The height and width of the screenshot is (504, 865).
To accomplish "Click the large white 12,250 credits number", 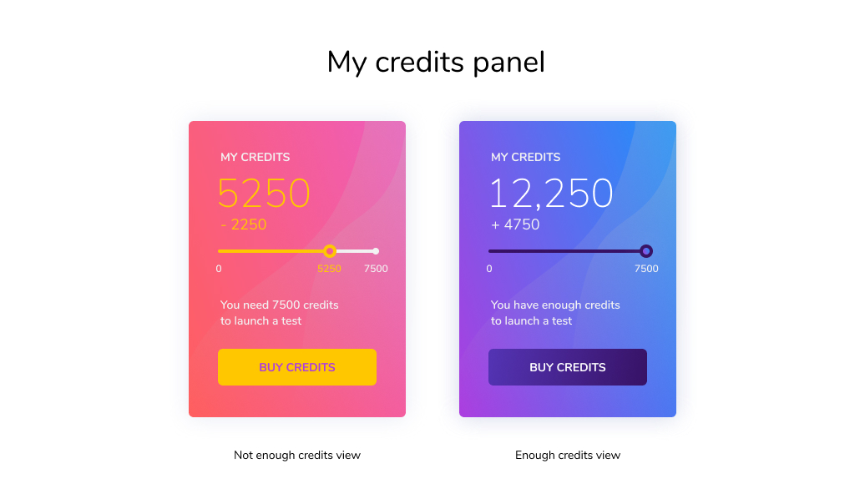I will [550, 194].
